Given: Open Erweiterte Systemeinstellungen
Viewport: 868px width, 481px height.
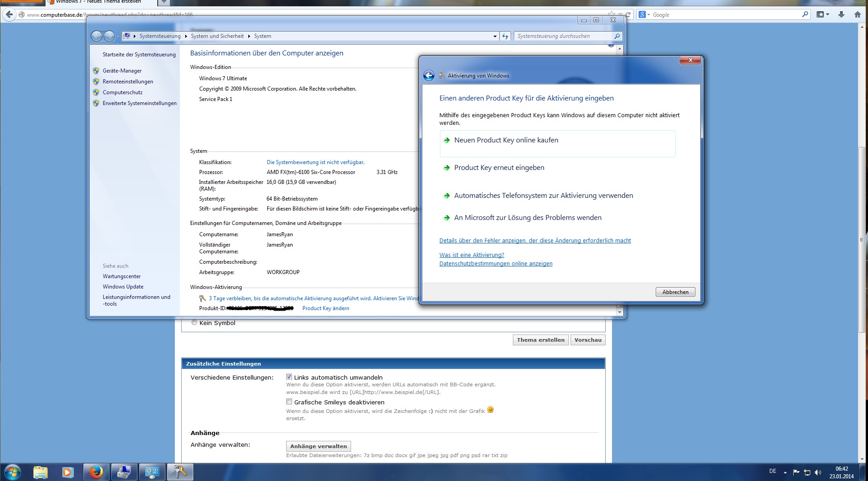Looking at the screenshot, I should pos(140,103).
